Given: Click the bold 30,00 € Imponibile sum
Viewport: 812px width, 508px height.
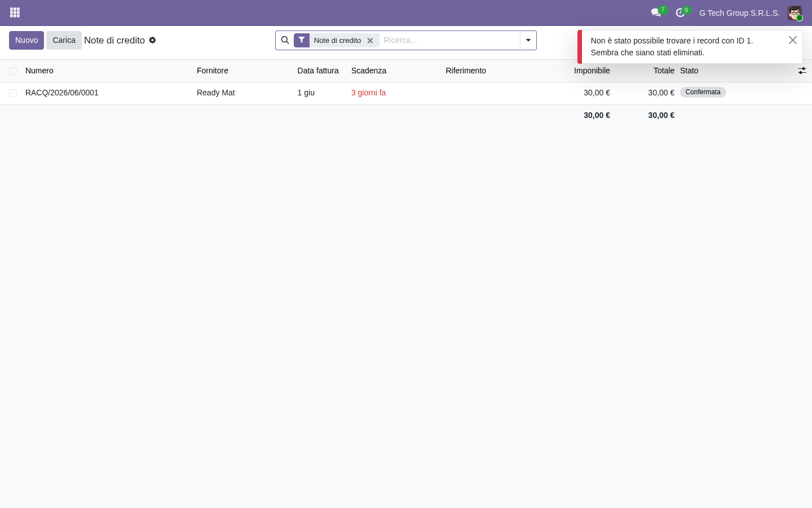Looking at the screenshot, I should [x=597, y=115].
